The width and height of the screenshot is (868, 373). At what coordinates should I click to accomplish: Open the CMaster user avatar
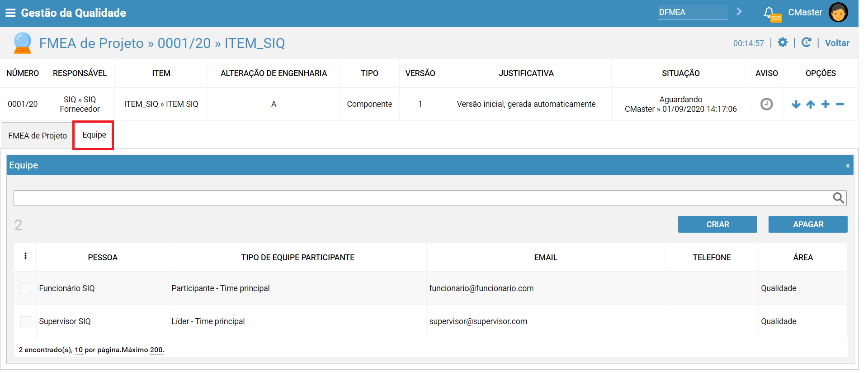point(838,13)
